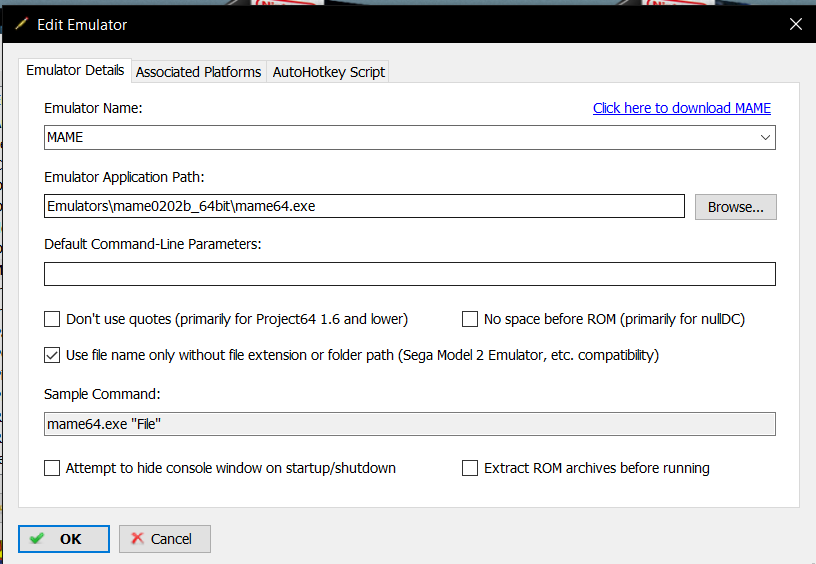Click the Edit Emulator title text
The image size is (816, 564).
82,24
